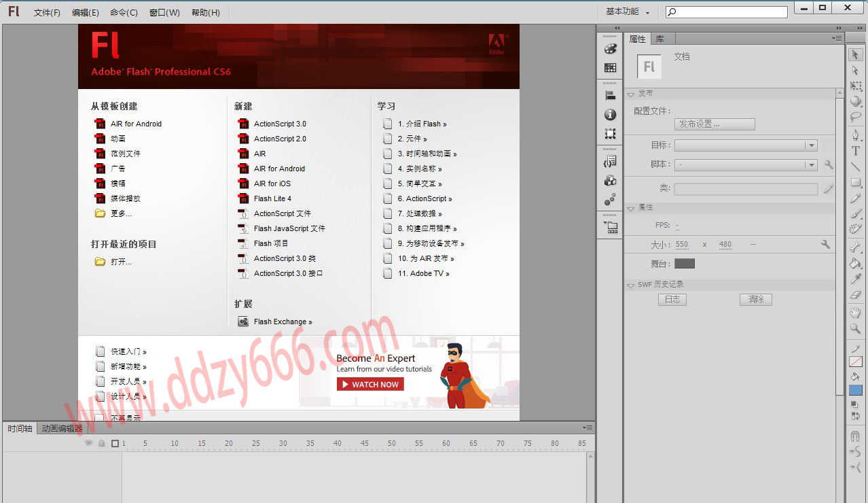Click the wrench next to 脚本 dropdown
This screenshot has height=503, width=868.
(828, 164)
